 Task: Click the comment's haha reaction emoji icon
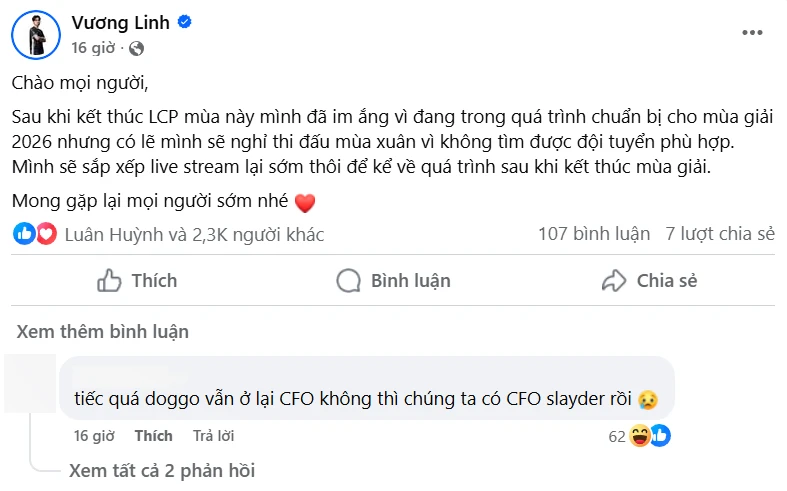point(641,436)
